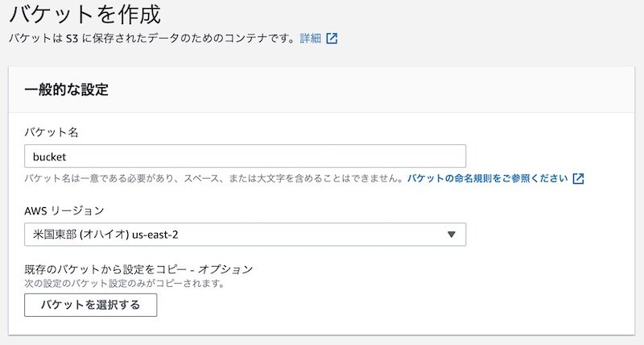Click the バケットを選択する button
This screenshot has height=345, width=644.
point(90,306)
